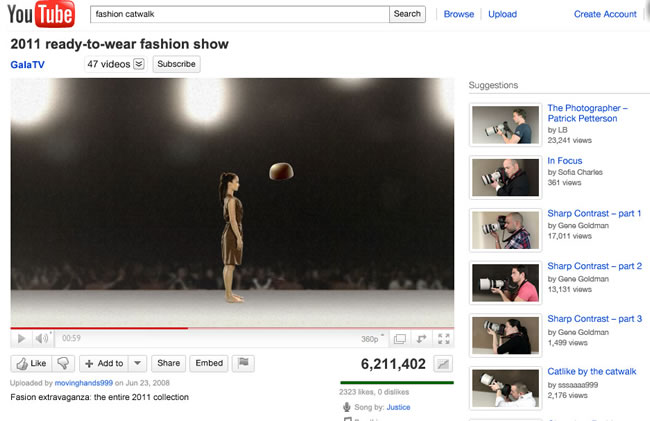This screenshot has width=650, height=421.
Task: Flag this video with flag icon
Action: tap(243, 363)
